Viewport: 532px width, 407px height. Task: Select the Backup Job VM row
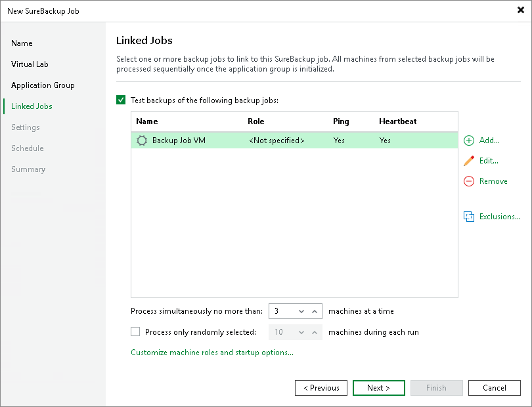[230, 140]
